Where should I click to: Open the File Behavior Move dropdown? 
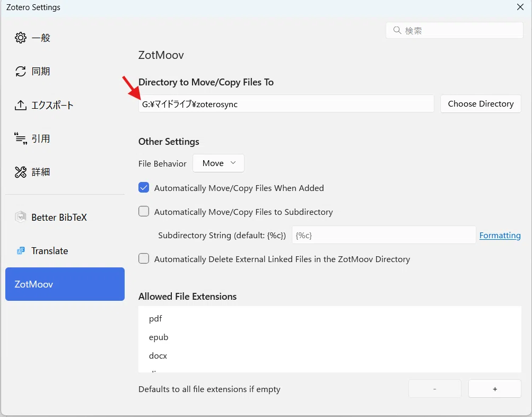tap(219, 163)
